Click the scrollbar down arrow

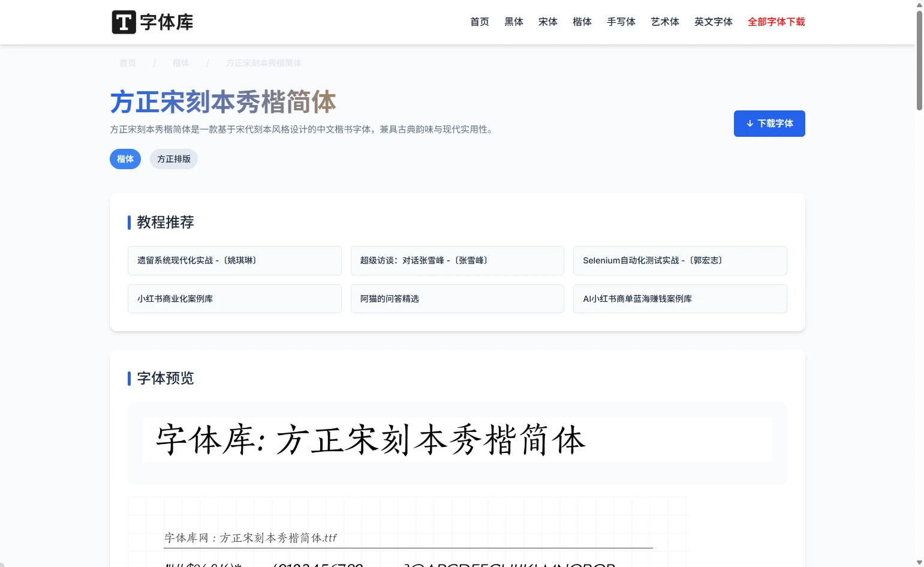(x=919, y=562)
